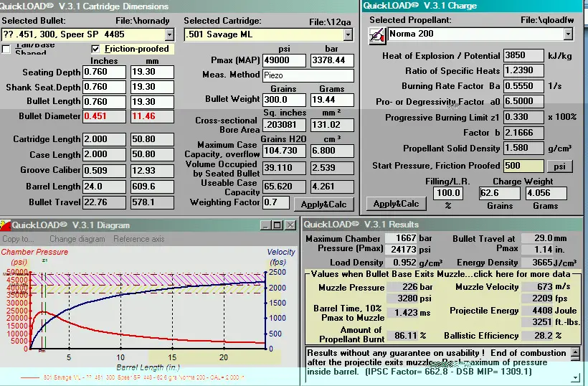588x386 pixels.
Task: Click the Barrel Time '1.423' ms value
Action: pyautogui.click(x=402, y=313)
